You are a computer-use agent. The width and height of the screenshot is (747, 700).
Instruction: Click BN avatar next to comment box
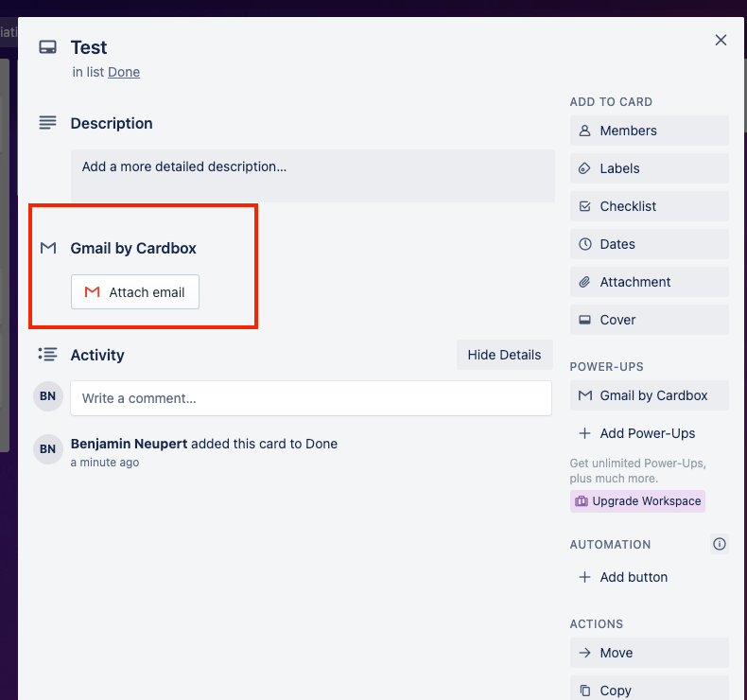(x=47, y=396)
